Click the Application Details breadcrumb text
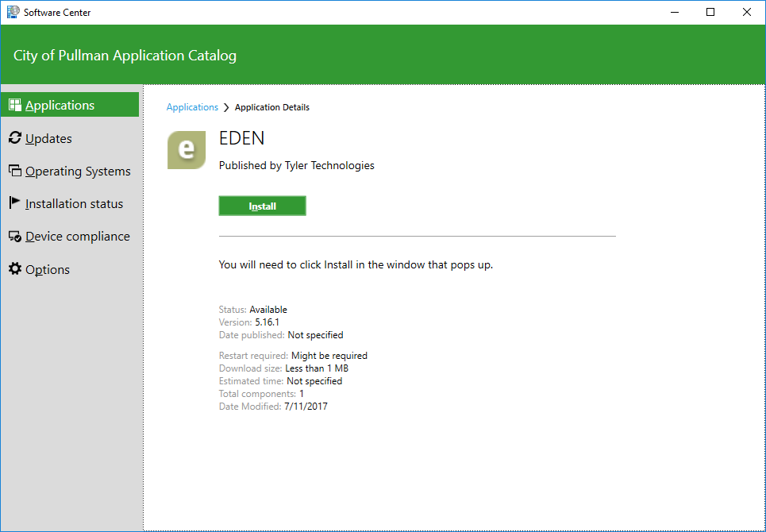Image resolution: width=766 pixels, height=532 pixels. click(x=272, y=107)
